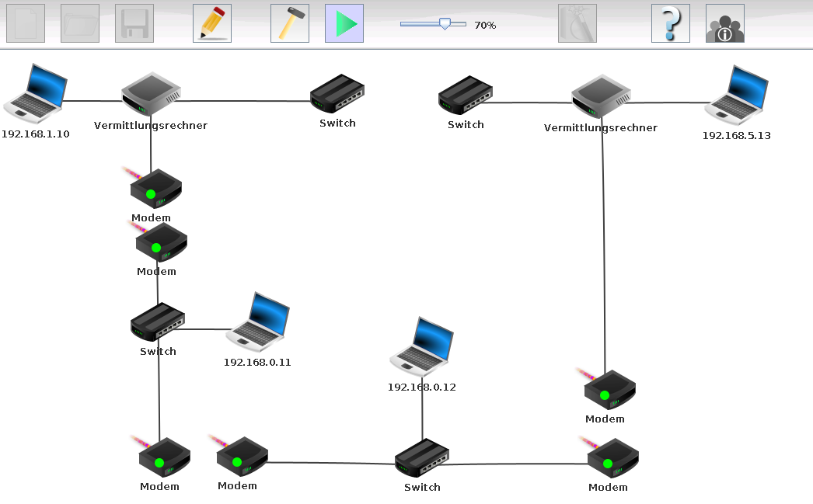Image resolution: width=813 pixels, height=504 pixels.
Task: Select the switch connected to laptop 192.168.0.11
Action: click(x=158, y=322)
